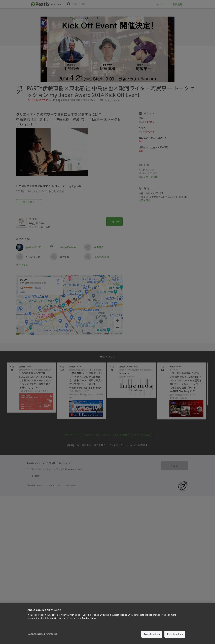
Task: Expand description with 続きを読む button
Action: (29, 202)
